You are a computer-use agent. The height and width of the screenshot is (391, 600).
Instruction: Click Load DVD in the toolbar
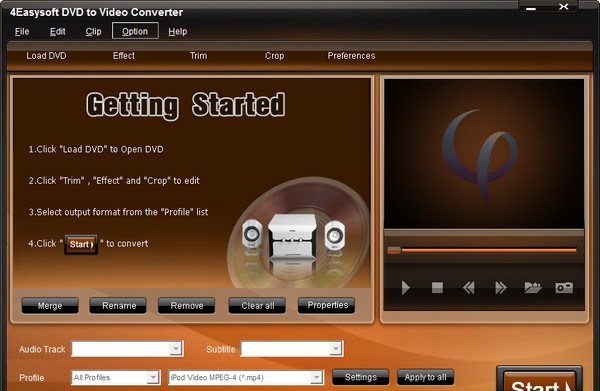click(46, 56)
